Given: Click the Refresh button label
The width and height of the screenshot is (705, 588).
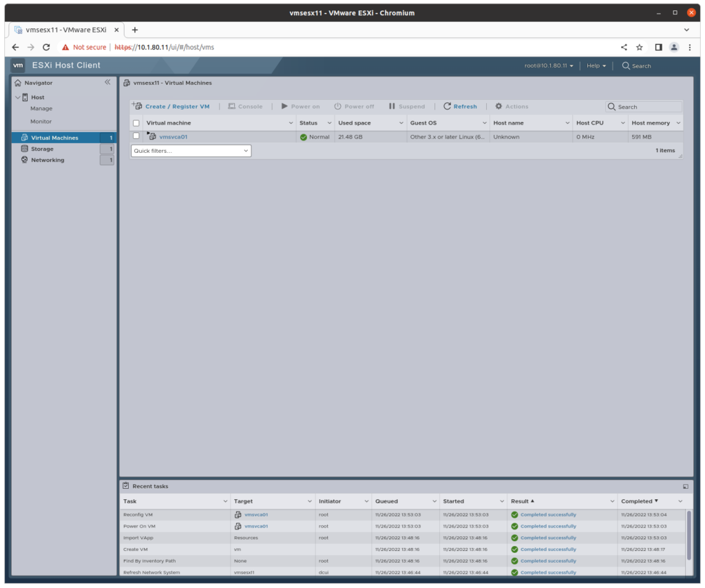Looking at the screenshot, I should pos(465,107).
